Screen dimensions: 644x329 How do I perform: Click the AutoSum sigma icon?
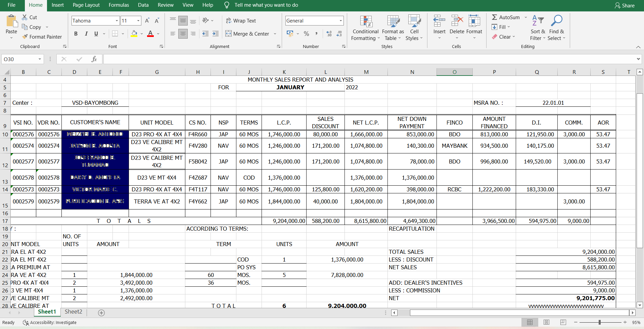[495, 17]
